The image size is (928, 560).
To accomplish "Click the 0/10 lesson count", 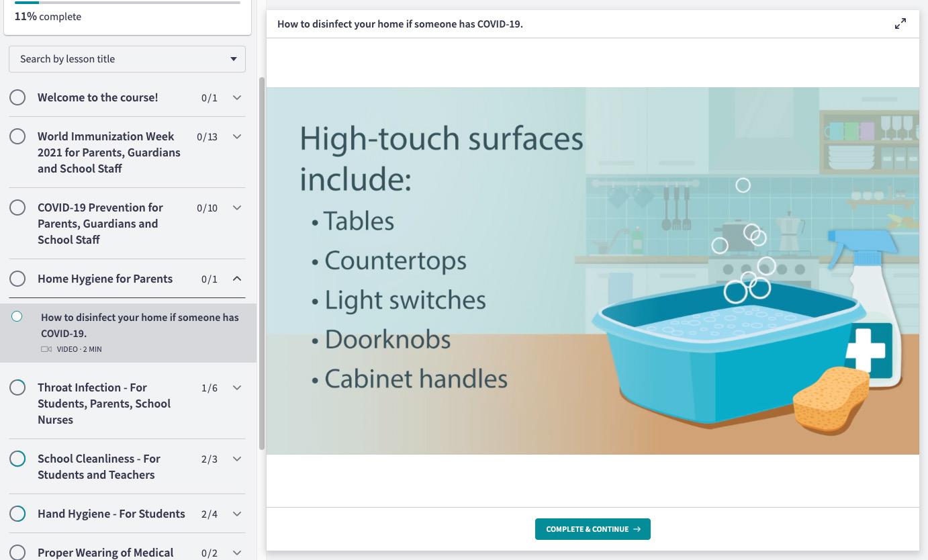I will click(207, 208).
